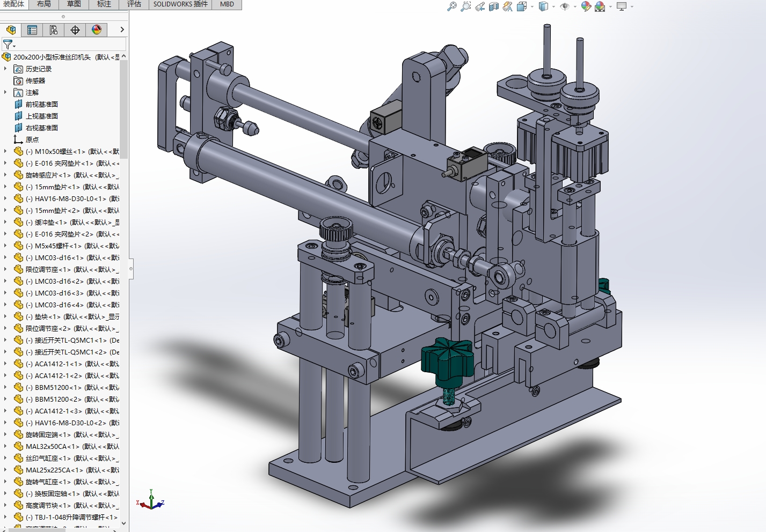The height and width of the screenshot is (532, 766).
Task: Select 右视基准面 plane
Action: 42,128
